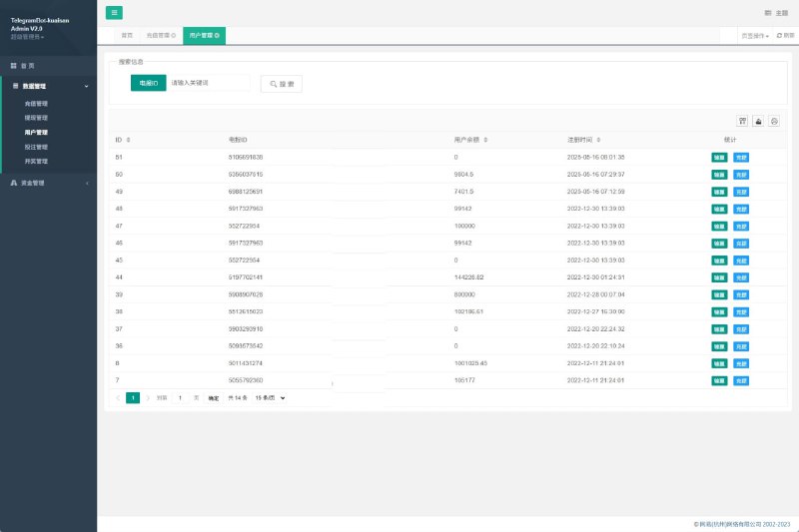Focus the keyword search input field
This screenshot has width=799, height=532.
click(208, 83)
